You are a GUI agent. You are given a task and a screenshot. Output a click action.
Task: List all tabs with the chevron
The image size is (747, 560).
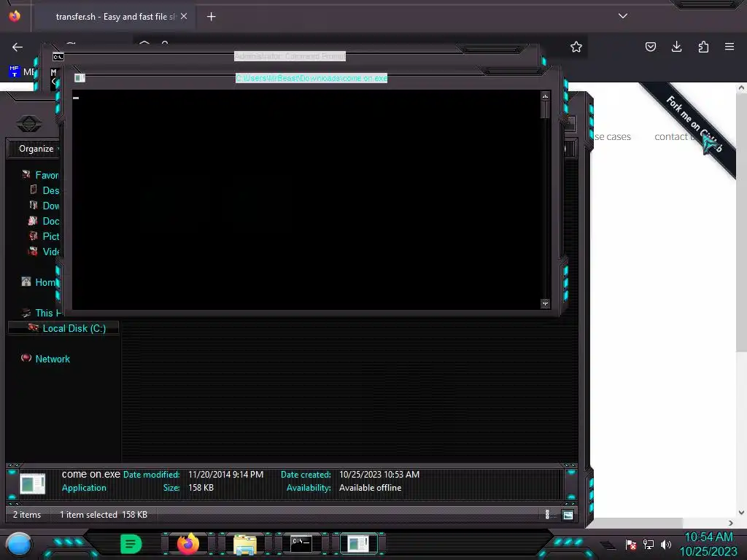623,16
